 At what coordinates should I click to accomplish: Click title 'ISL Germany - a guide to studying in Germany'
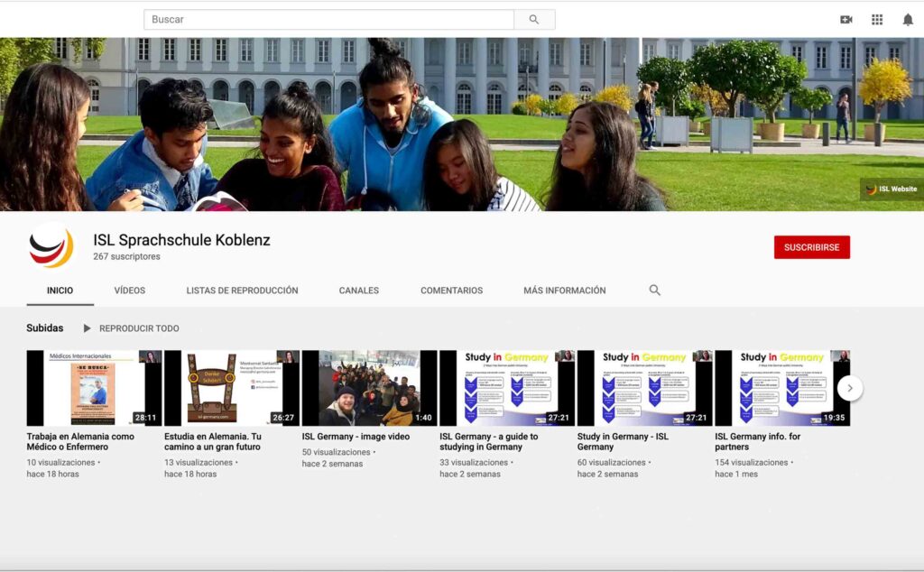coord(488,442)
